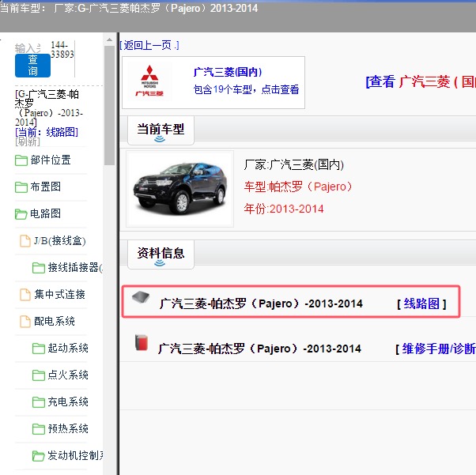This screenshot has width=476, height=475.
Task: Click the 接线插接器 folder icon
Action: tap(39, 267)
